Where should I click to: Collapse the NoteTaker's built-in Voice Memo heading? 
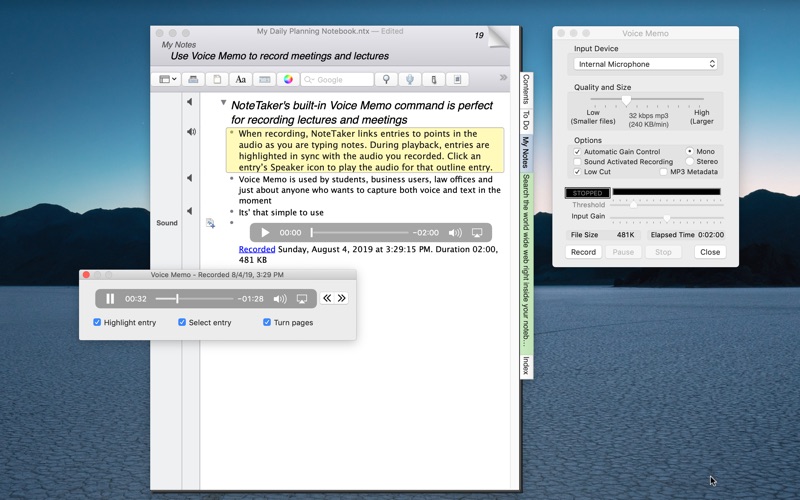click(223, 103)
